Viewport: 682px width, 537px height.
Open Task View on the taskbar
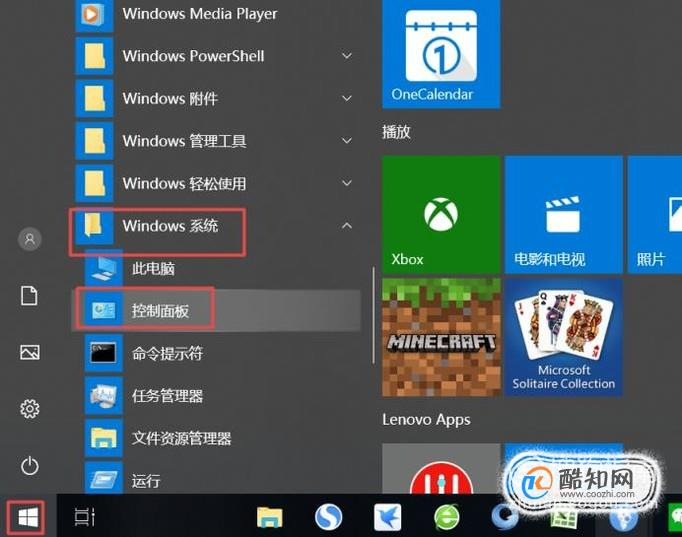[84, 517]
